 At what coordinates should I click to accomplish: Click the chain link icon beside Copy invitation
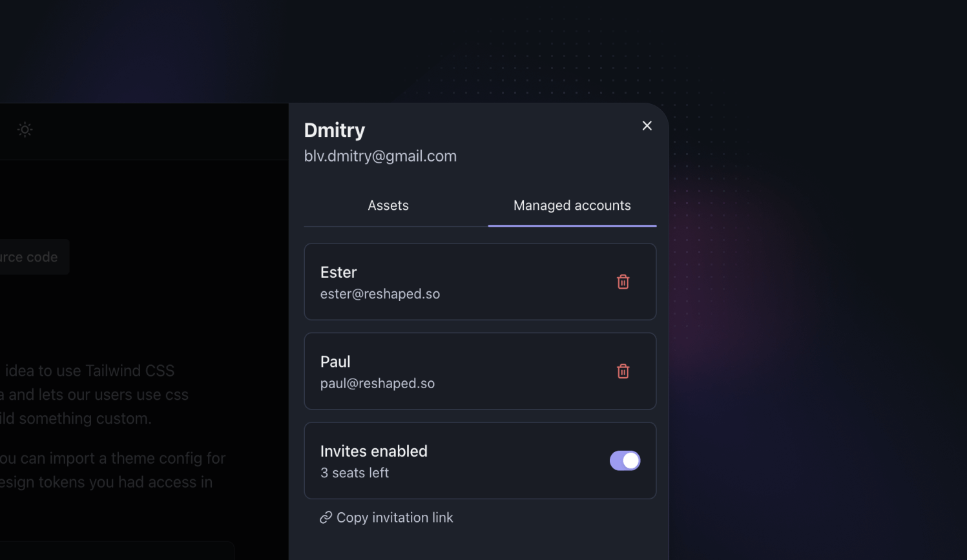tap(326, 517)
